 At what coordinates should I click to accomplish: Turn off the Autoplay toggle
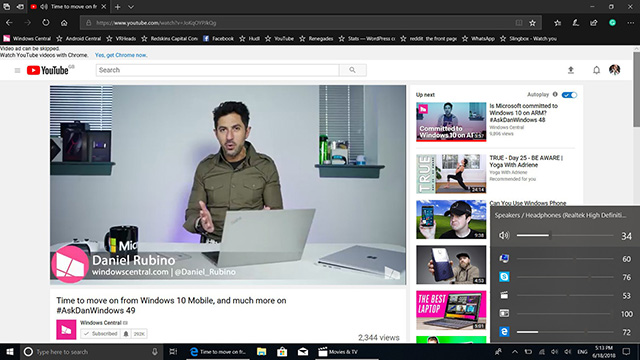(569, 95)
